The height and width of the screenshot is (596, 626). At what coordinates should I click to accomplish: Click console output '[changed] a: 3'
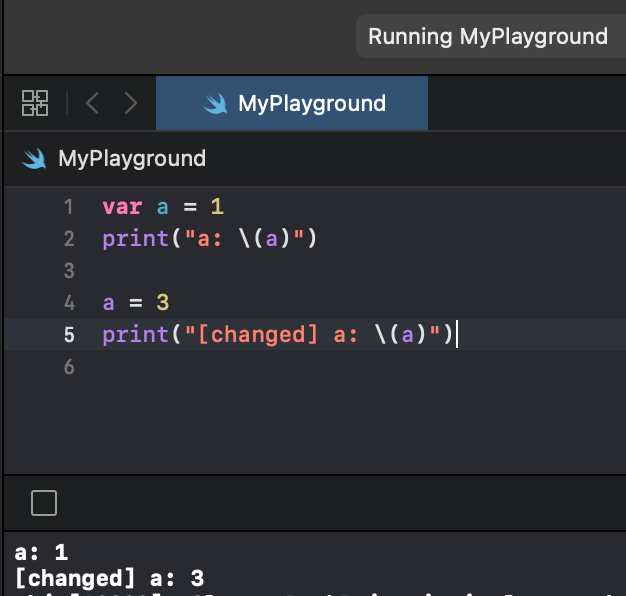click(109, 578)
